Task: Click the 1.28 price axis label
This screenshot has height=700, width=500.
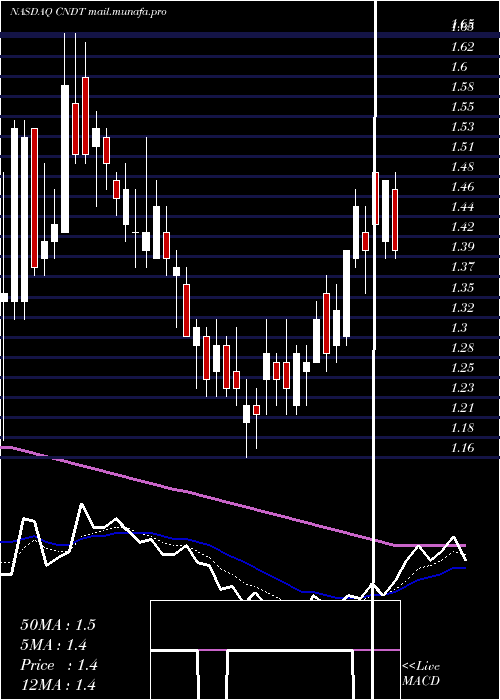Action: pyautogui.click(x=462, y=347)
